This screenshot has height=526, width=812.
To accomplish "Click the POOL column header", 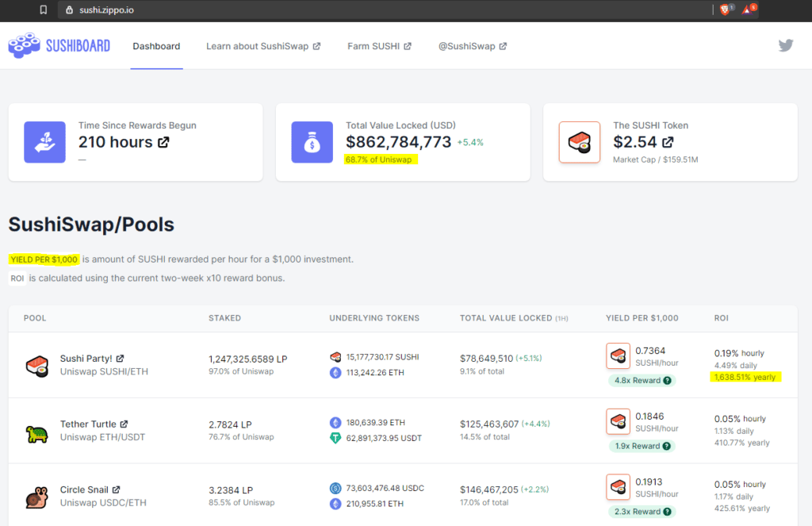I will click(35, 318).
